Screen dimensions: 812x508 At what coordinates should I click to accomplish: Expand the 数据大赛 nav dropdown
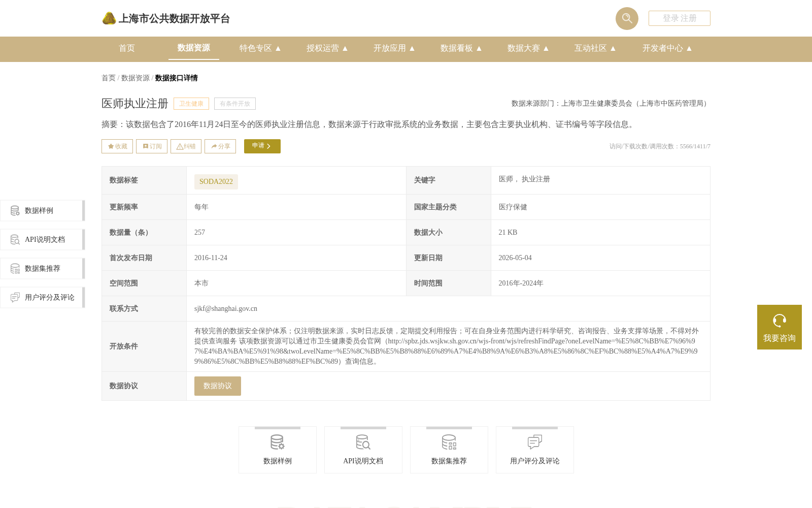coord(528,48)
